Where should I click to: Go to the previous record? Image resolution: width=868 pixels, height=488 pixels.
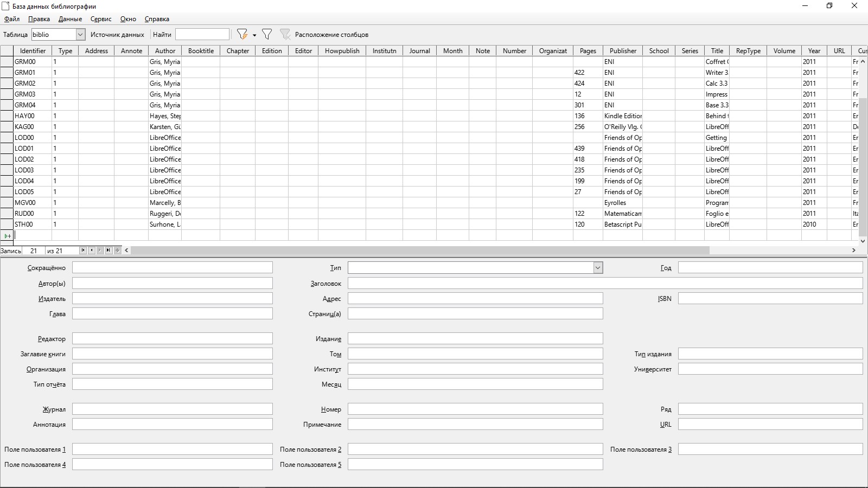click(x=92, y=251)
